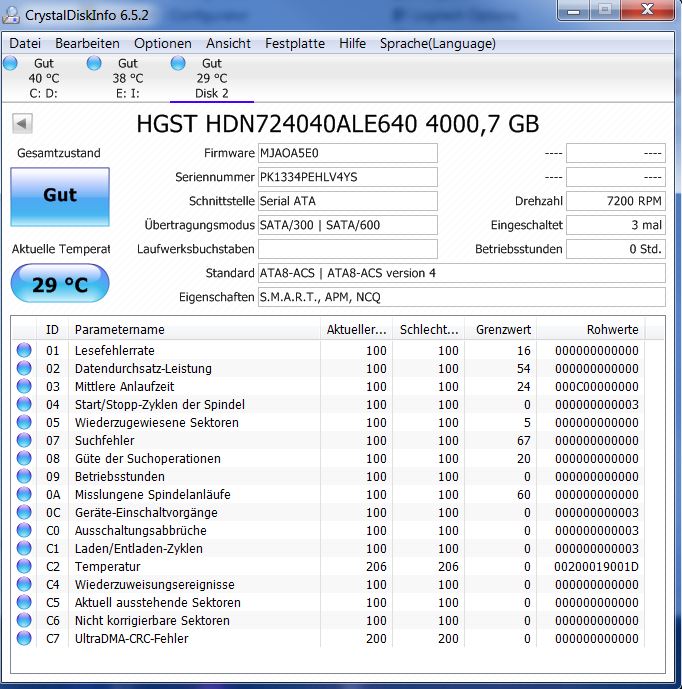Screen dimensions: 682x689
Task: Click the 29 °C temperature button
Action: pos(60,283)
